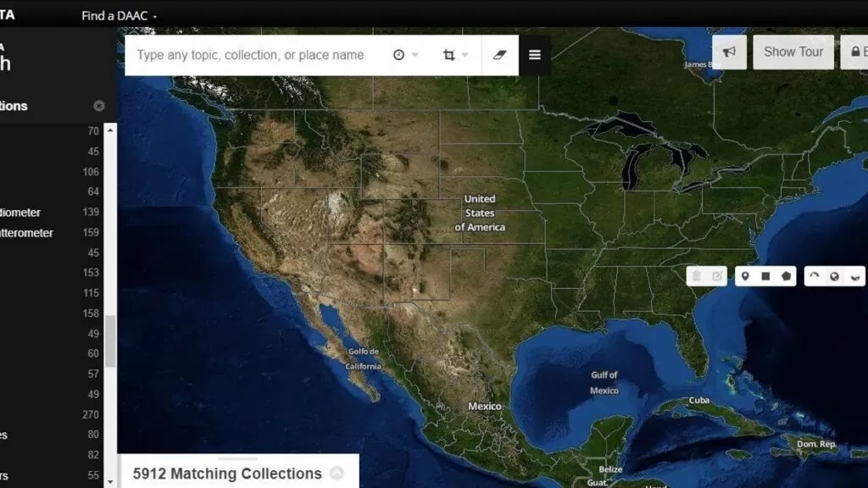This screenshot has height=488, width=868.
Task: Enable the geographic globe projection
Action: click(835, 276)
